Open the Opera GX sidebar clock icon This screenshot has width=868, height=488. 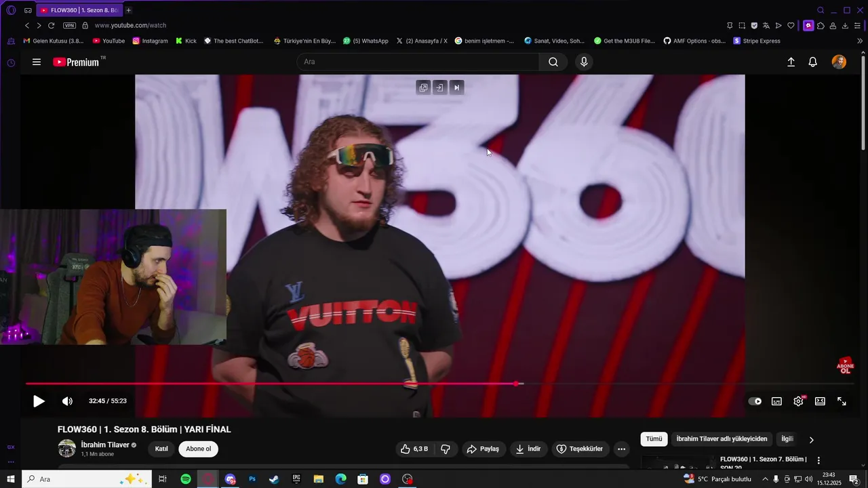coord(11,63)
